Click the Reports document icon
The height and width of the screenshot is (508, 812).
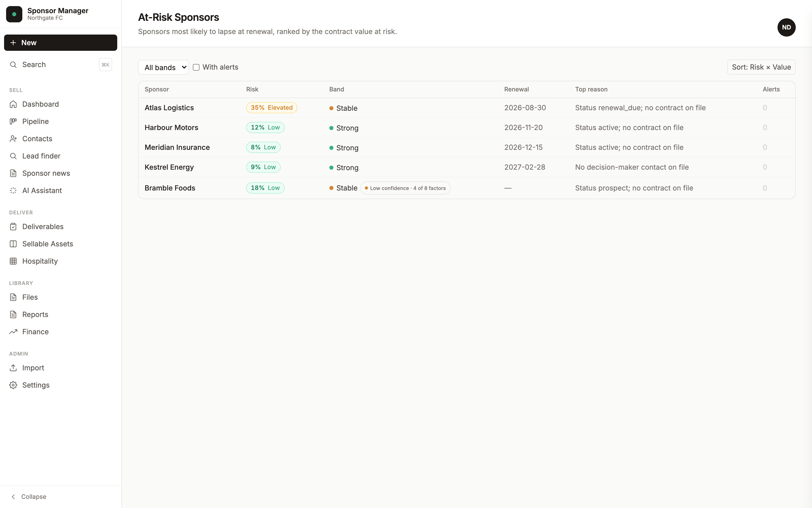click(x=13, y=314)
